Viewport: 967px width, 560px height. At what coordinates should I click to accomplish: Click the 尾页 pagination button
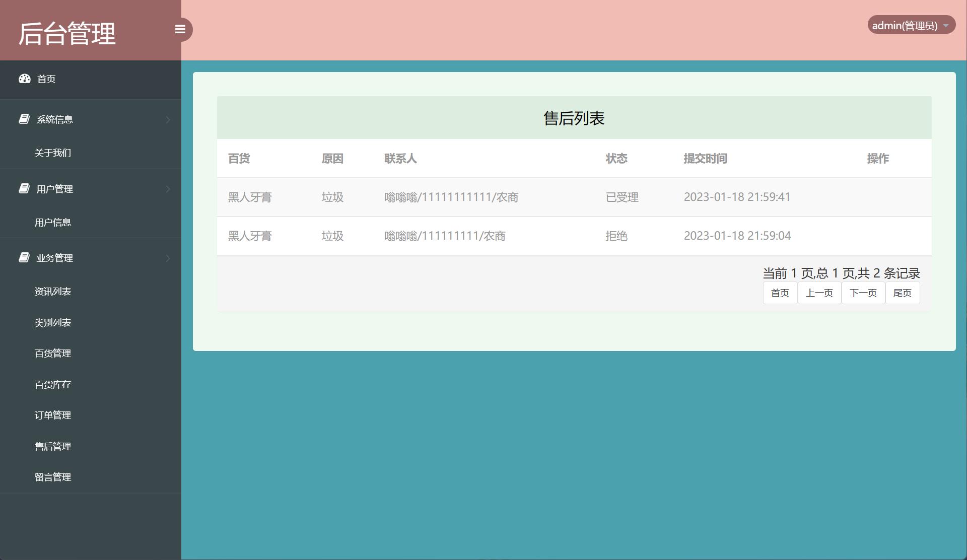pyautogui.click(x=902, y=293)
